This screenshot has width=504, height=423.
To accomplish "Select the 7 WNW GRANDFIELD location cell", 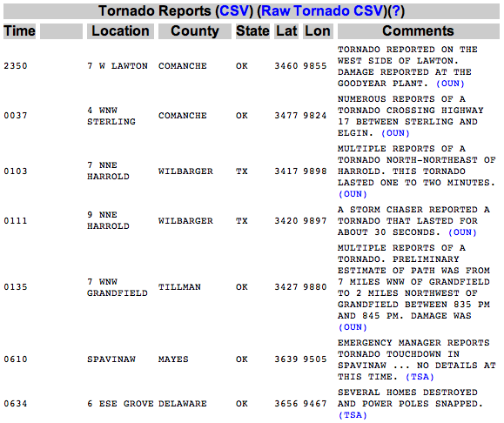I will pos(118,287).
